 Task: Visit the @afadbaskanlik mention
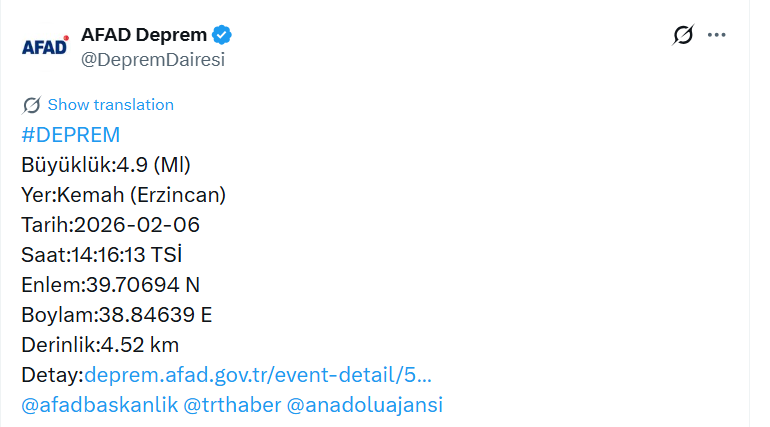pos(99,405)
